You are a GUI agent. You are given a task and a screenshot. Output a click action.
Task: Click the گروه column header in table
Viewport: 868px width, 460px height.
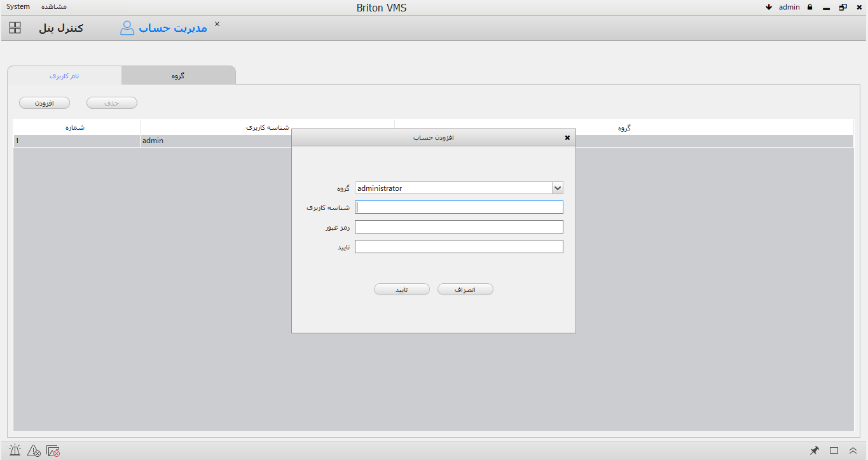(624, 127)
